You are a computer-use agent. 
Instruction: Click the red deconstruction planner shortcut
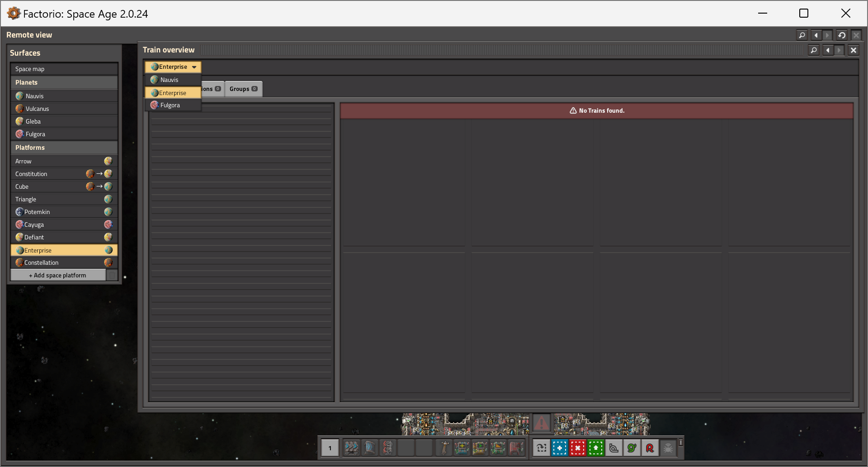click(578, 448)
